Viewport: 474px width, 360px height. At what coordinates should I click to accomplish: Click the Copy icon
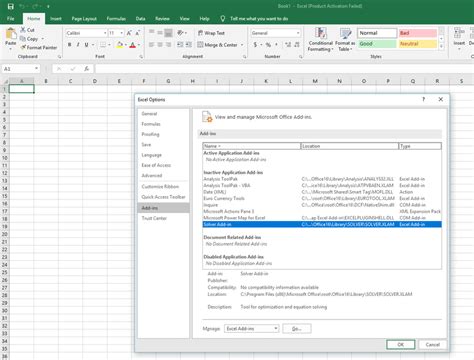click(23, 39)
